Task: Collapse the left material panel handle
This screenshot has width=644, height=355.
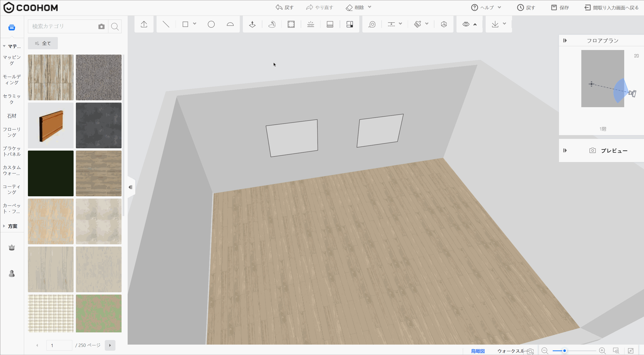Action: 131,187
